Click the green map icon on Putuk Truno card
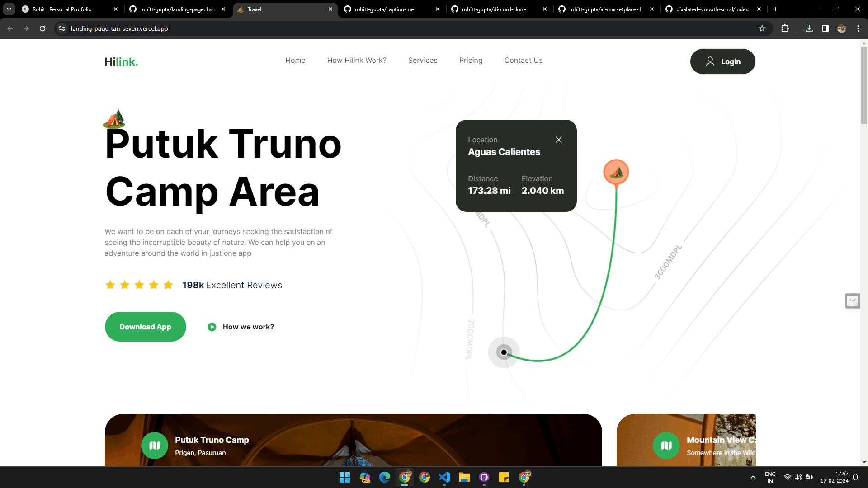Image resolution: width=868 pixels, height=488 pixels. click(x=154, y=445)
